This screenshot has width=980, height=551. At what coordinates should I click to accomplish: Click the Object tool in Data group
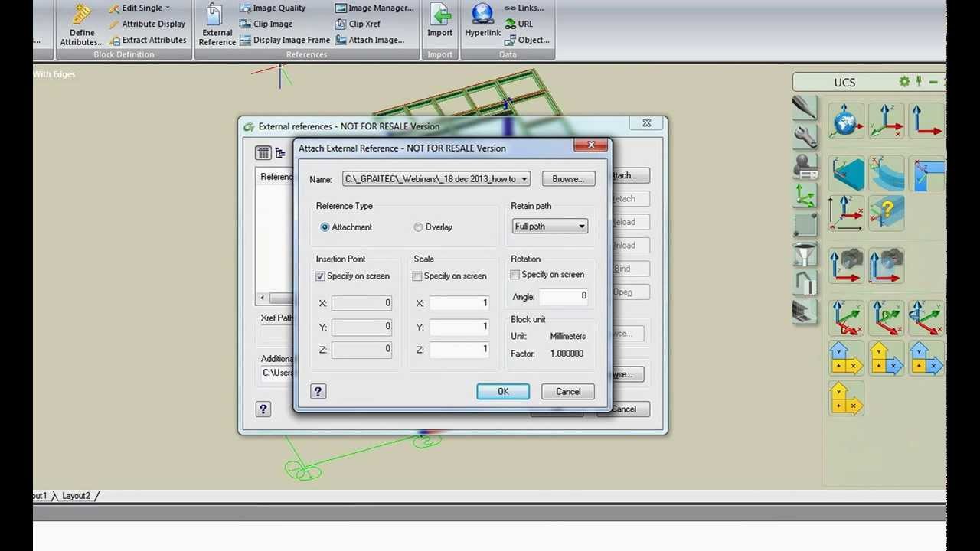point(527,40)
